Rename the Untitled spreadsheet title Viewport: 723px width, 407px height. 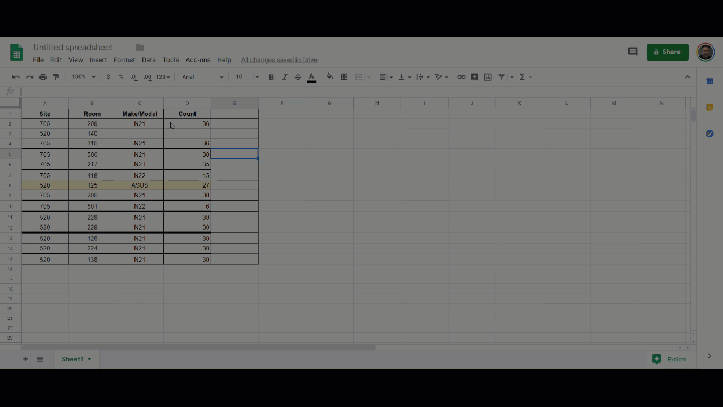click(x=73, y=47)
